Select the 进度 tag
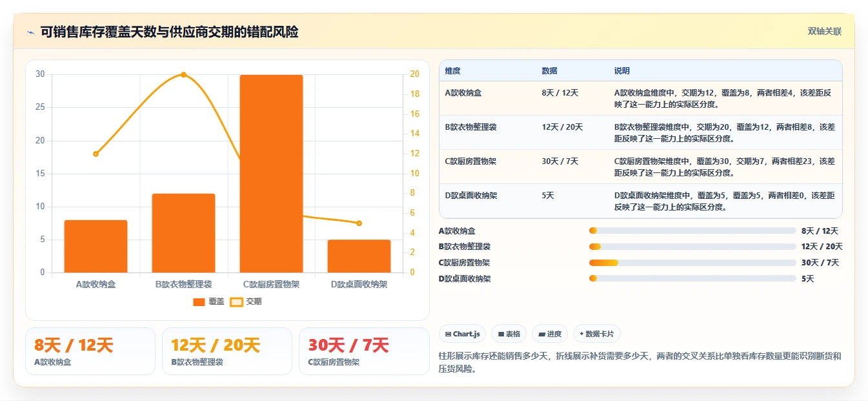The height and width of the screenshot is (401, 868). tap(550, 334)
